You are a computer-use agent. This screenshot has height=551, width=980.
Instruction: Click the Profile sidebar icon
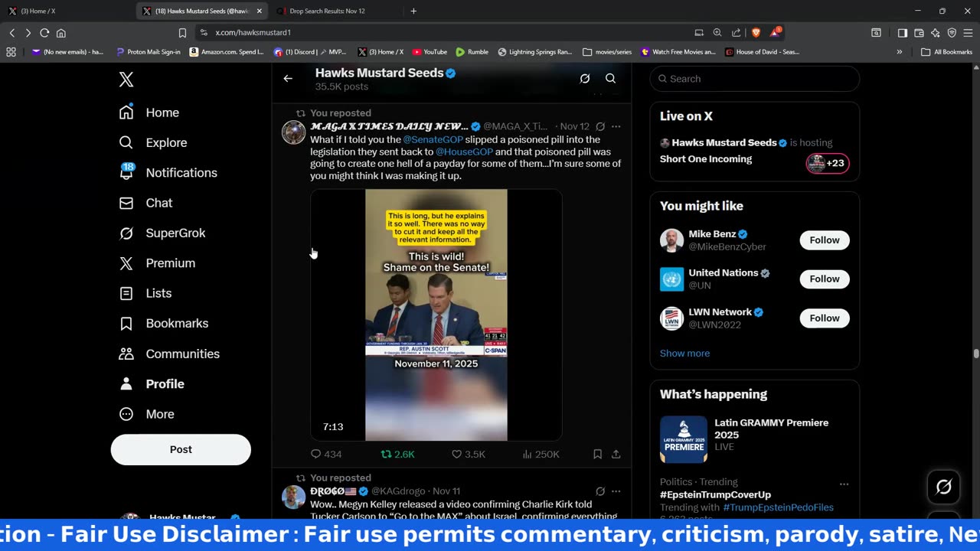[126, 383]
